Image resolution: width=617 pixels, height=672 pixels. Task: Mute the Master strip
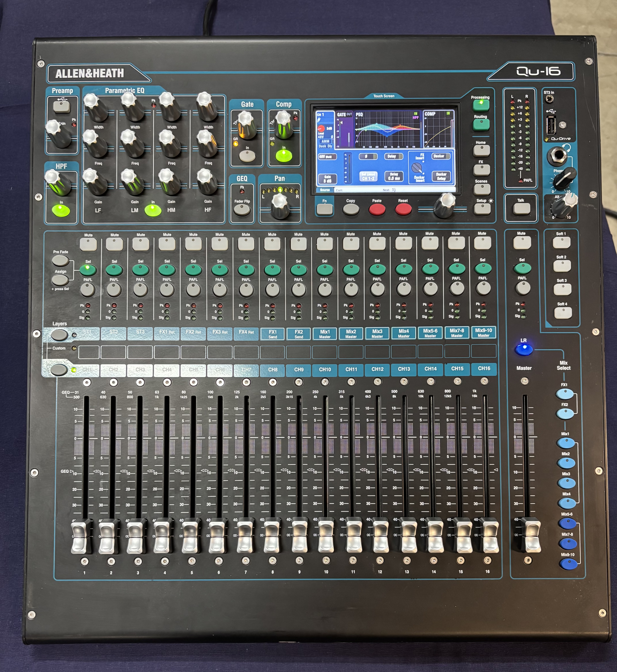pyautogui.click(x=522, y=243)
